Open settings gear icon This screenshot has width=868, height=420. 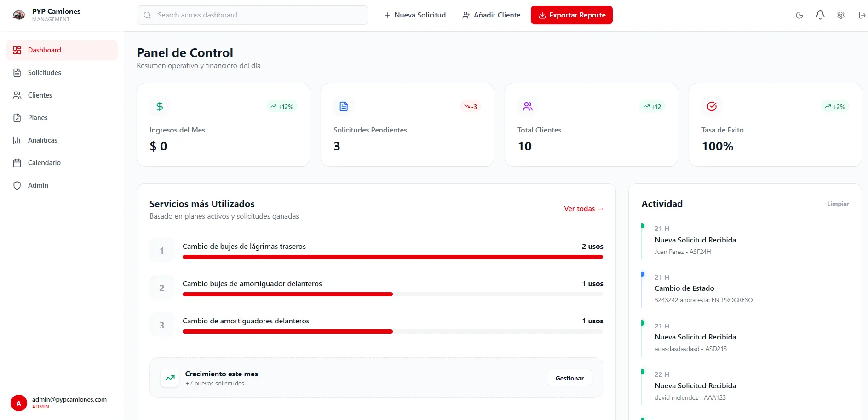pos(841,15)
